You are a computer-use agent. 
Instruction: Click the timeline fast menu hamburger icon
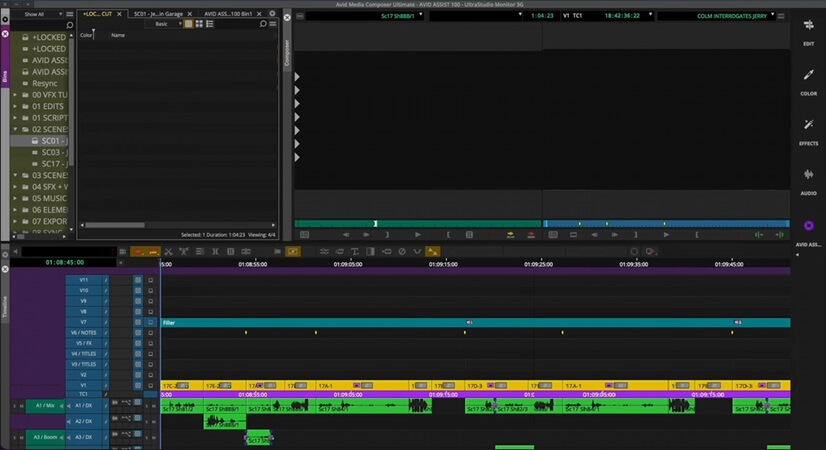[122, 252]
